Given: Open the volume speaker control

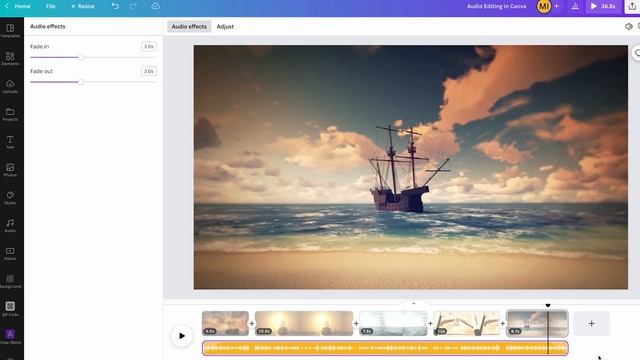Looking at the screenshot, I should point(629,27).
